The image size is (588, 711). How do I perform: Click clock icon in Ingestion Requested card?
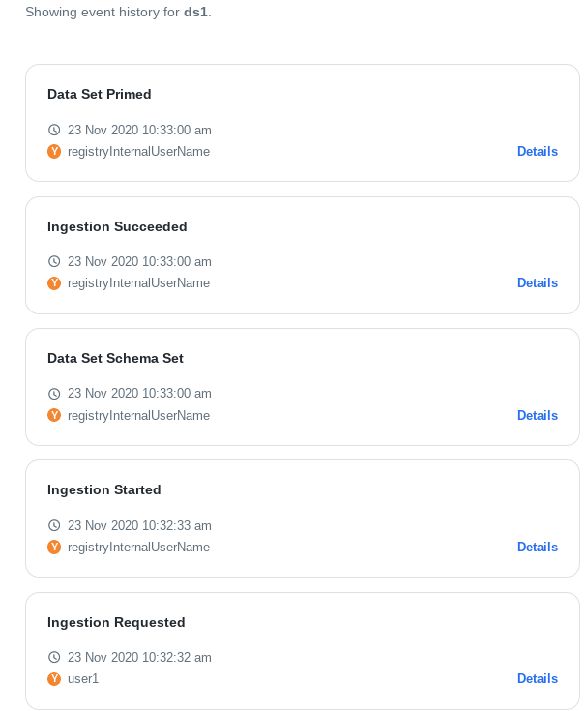tap(54, 657)
